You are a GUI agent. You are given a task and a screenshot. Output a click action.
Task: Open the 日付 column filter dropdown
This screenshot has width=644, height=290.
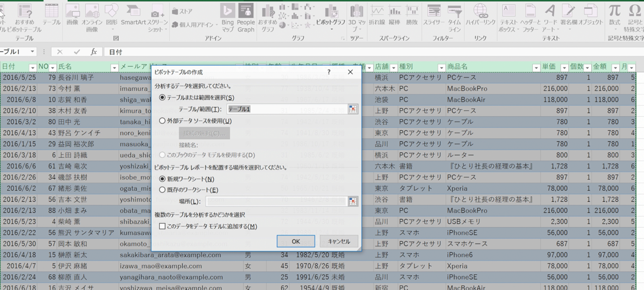[x=32, y=68]
